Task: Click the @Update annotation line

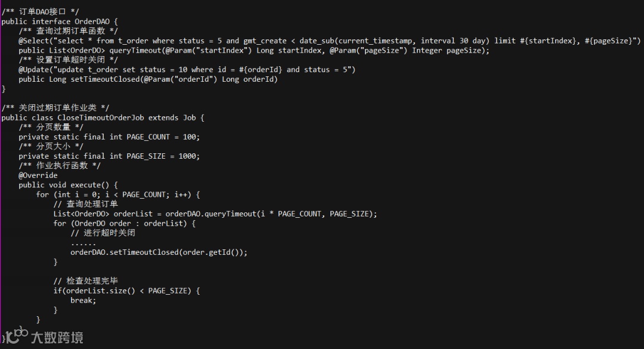Action: (187, 69)
